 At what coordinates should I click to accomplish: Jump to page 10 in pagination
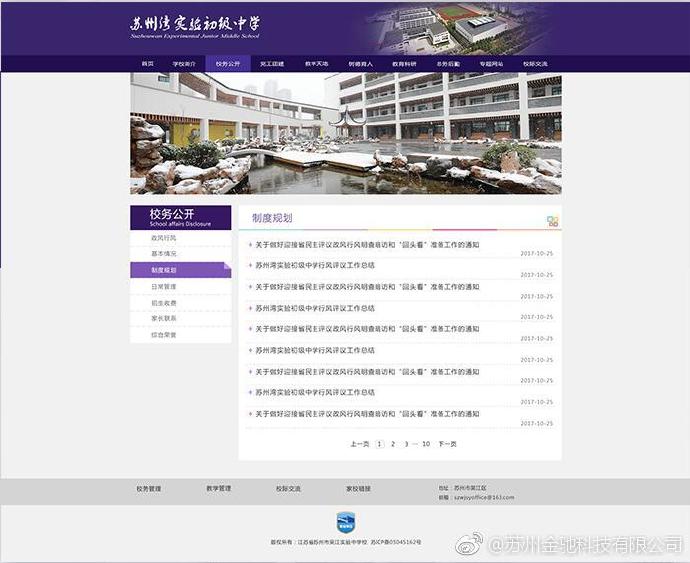[426, 443]
